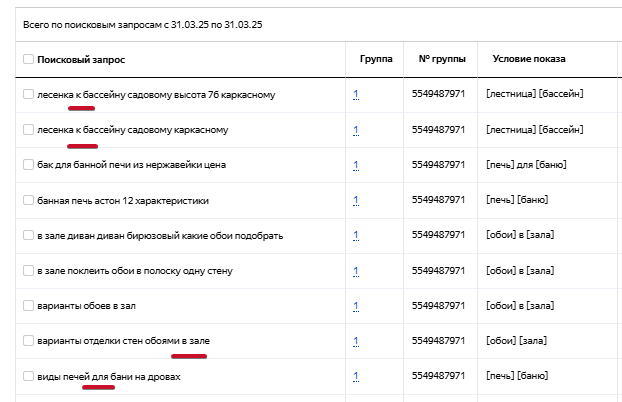Click the summary line 'Всего по поисковым запросам с 31.03.25'
The width and height of the screenshot is (622, 402).
pos(142,25)
